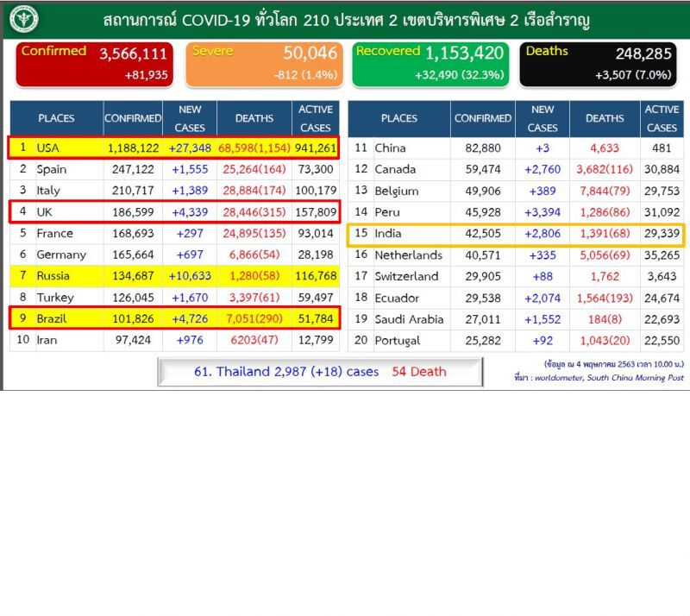
Task: Click the Thai data date note
Action: [614, 364]
